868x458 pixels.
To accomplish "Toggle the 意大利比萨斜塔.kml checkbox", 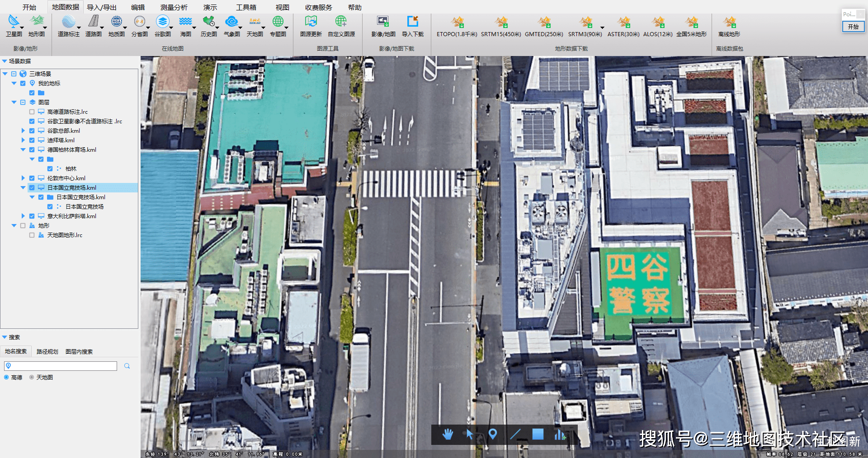I will click(32, 216).
